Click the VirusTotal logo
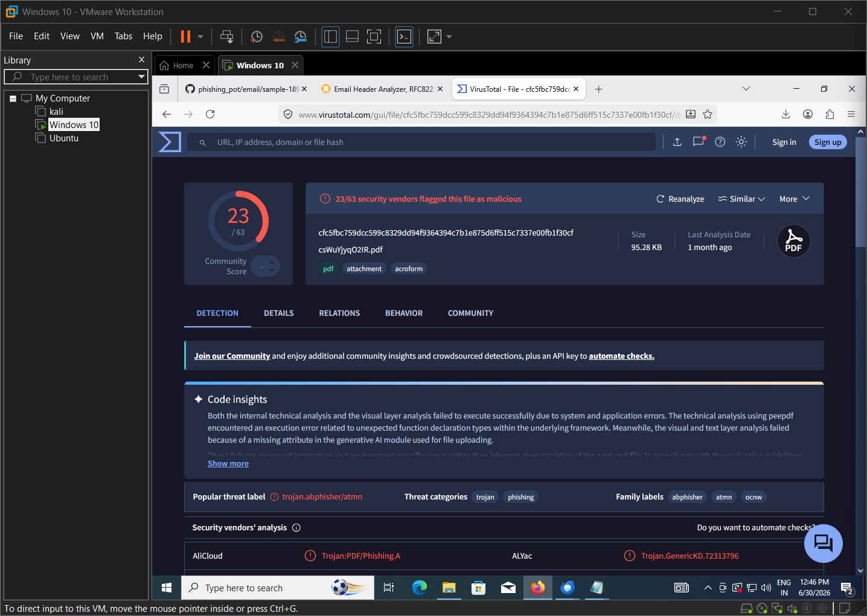Image resolution: width=867 pixels, height=616 pixels. (x=170, y=142)
